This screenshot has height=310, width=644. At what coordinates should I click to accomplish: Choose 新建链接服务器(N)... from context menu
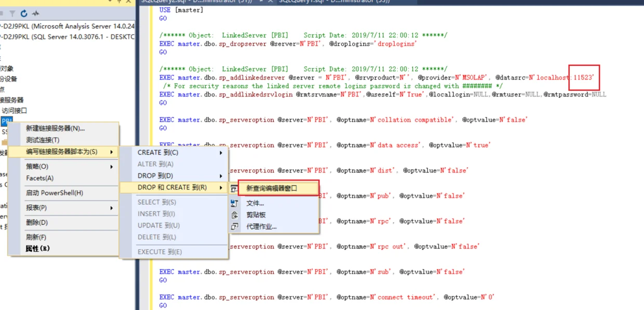(63, 129)
